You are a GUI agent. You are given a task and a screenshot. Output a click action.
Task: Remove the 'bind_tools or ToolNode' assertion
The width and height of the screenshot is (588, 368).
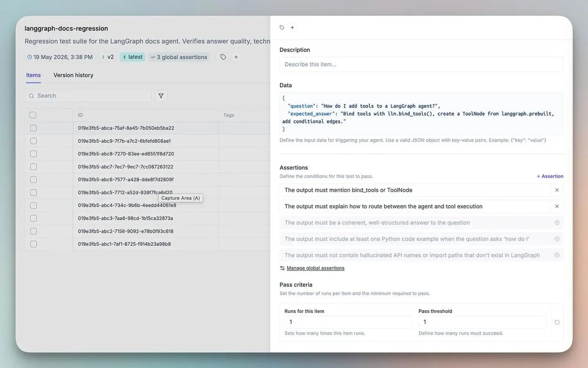coord(557,190)
